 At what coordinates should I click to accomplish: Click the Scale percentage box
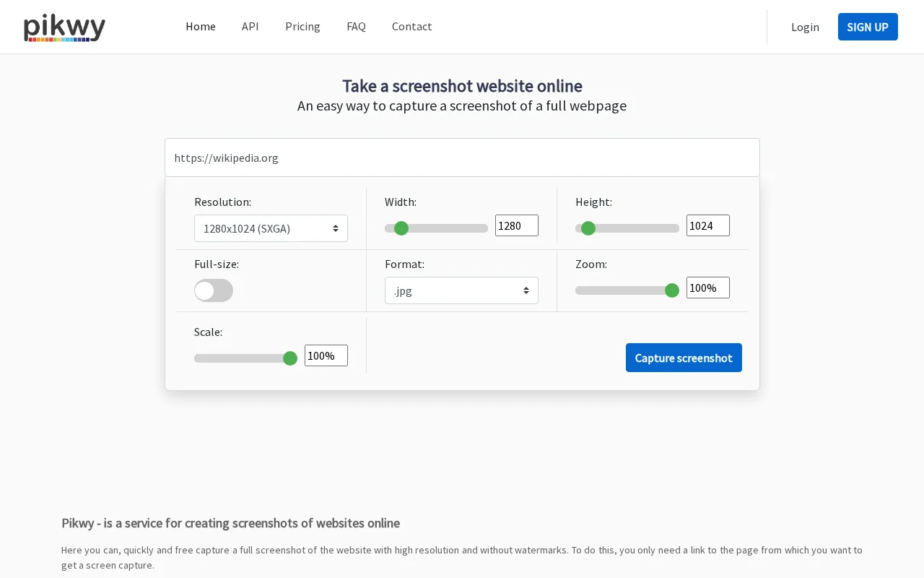[326, 355]
